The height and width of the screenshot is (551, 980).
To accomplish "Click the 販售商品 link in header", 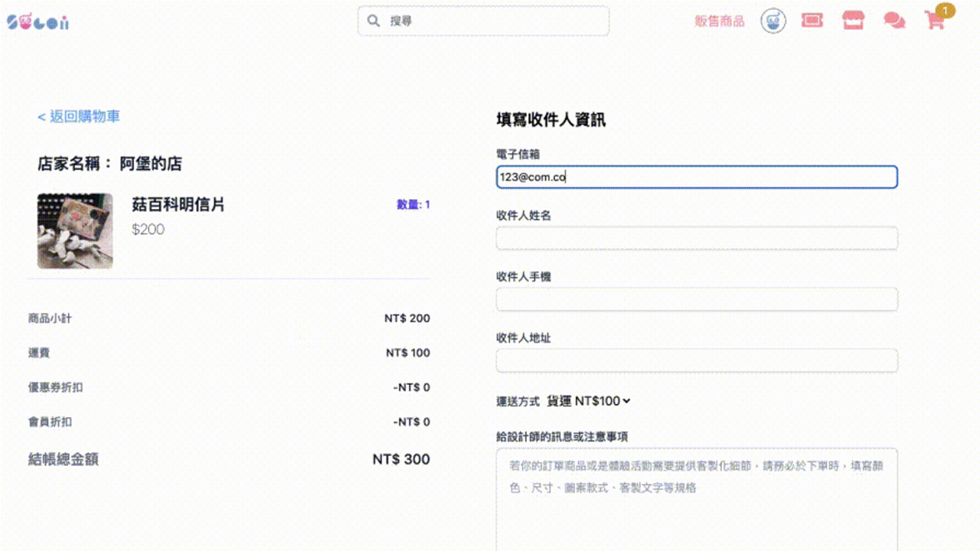I will click(719, 21).
